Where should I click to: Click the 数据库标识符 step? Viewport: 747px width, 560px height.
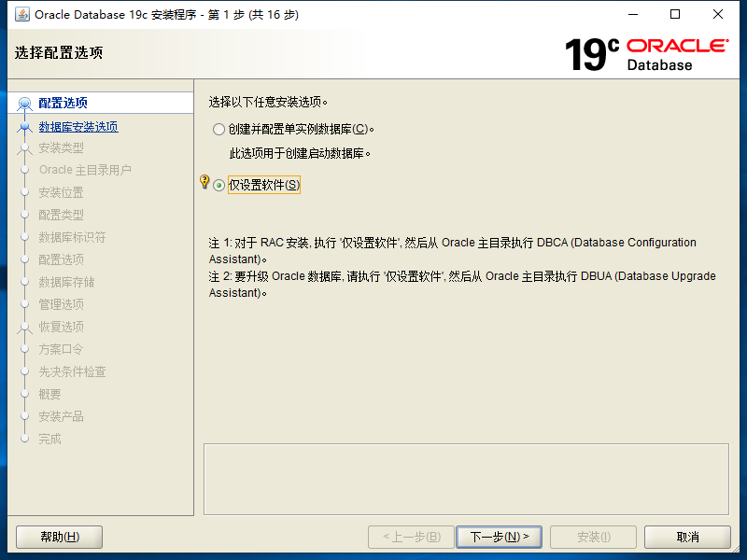click(72, 237)
